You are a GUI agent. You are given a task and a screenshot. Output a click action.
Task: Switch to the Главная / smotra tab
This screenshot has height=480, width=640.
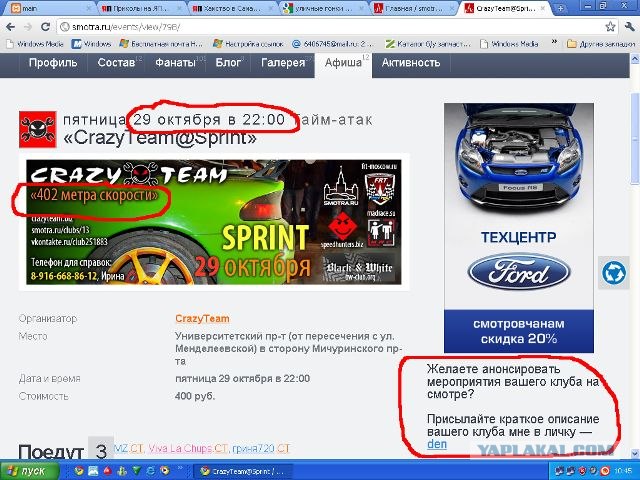(413, 8)
